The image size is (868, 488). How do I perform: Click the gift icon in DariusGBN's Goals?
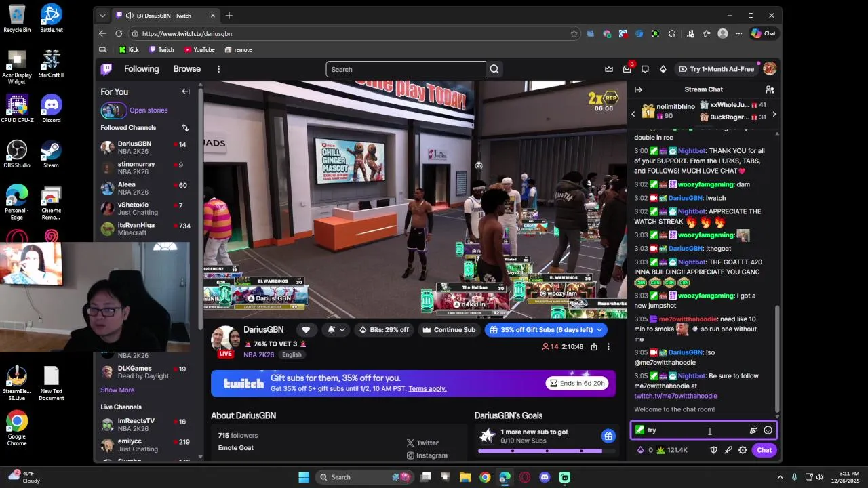(608, 436)
